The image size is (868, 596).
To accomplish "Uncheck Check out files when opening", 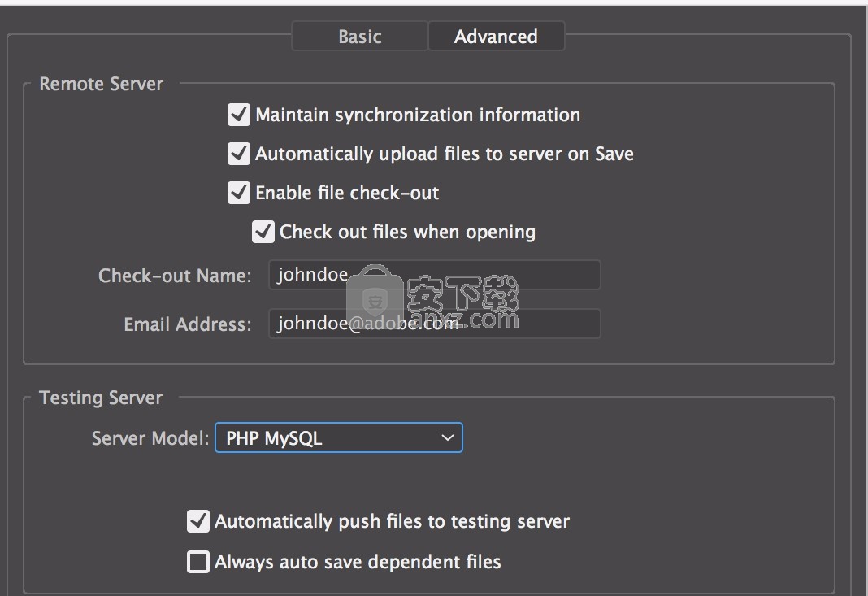I will coord(263,232).
